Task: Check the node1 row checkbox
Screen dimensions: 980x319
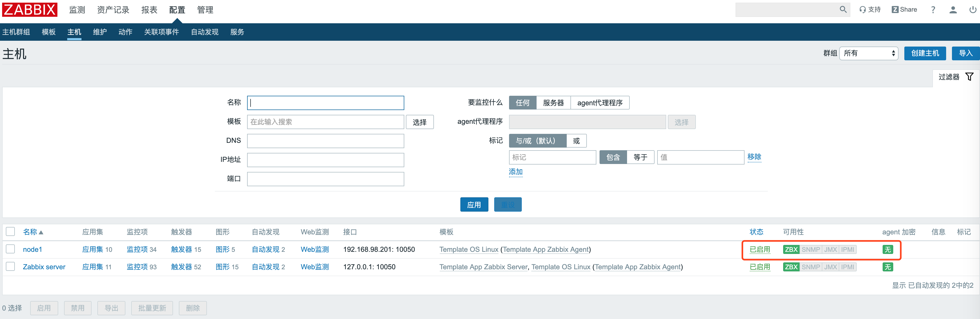Action: pyautogui.click(x=10, y=249)
